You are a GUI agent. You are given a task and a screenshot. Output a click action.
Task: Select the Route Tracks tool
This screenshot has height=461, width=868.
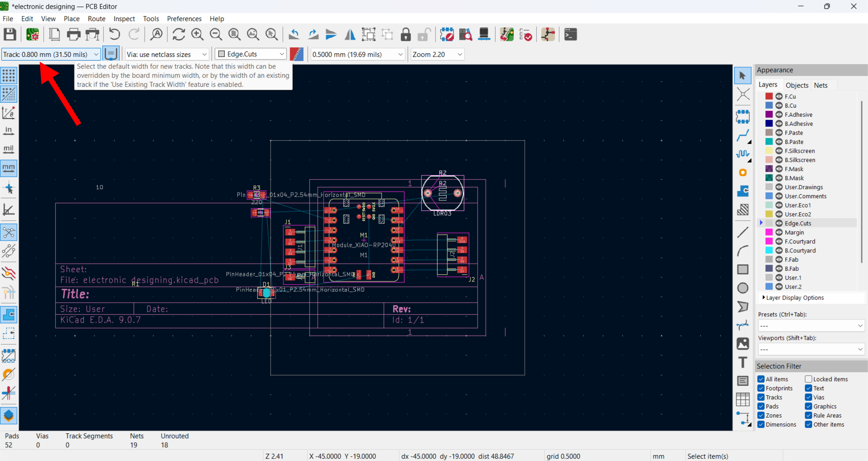742,136
